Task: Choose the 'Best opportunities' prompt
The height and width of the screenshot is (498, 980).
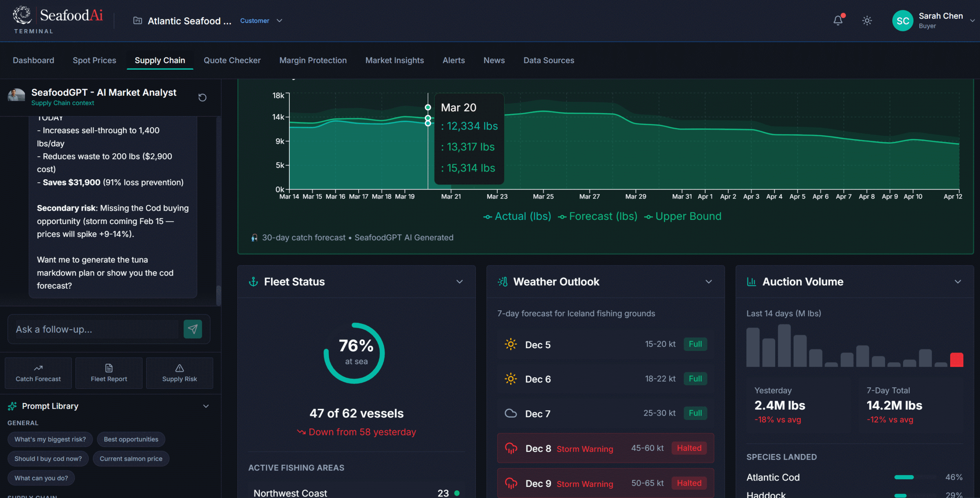Action: [x=131, y=439]
